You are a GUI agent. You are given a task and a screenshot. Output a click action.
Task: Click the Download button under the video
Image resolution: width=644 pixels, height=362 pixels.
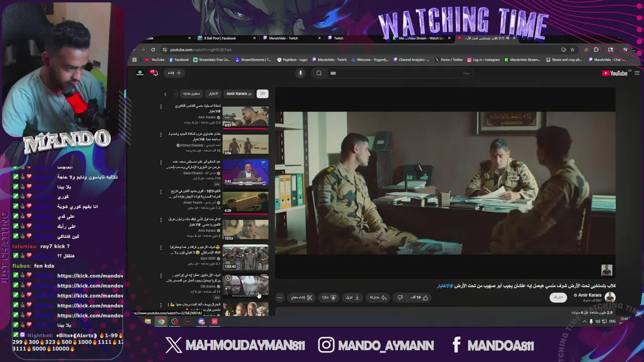[353, 298]
